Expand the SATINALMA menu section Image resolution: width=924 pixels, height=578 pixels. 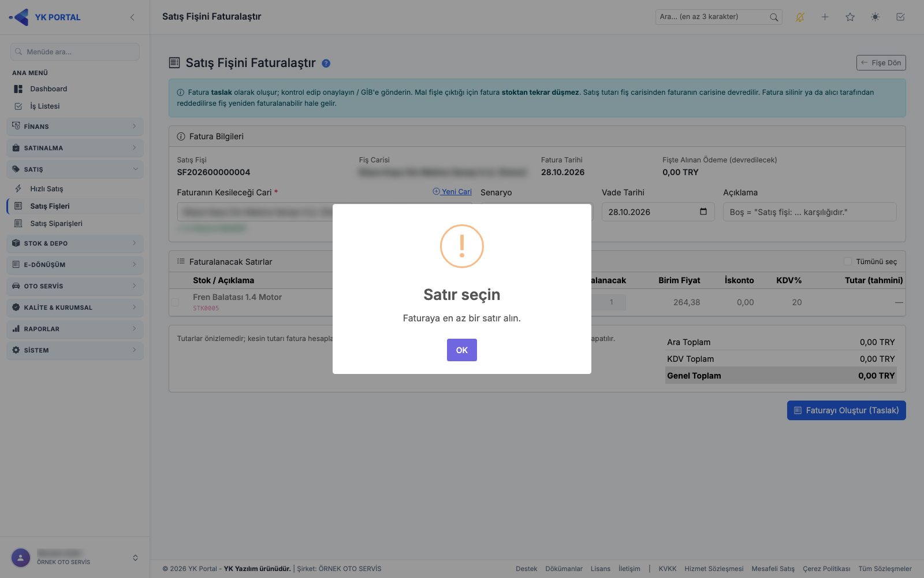pos(75,148)
